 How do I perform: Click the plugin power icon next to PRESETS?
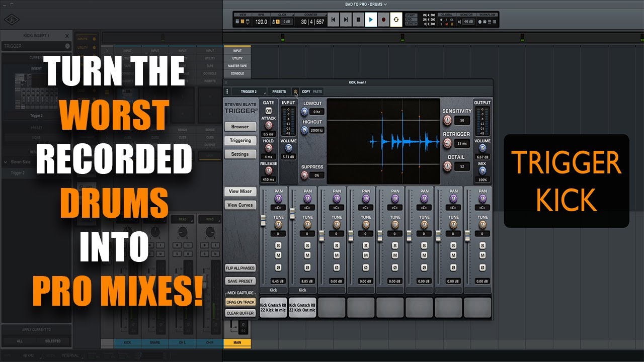(295, 92)
